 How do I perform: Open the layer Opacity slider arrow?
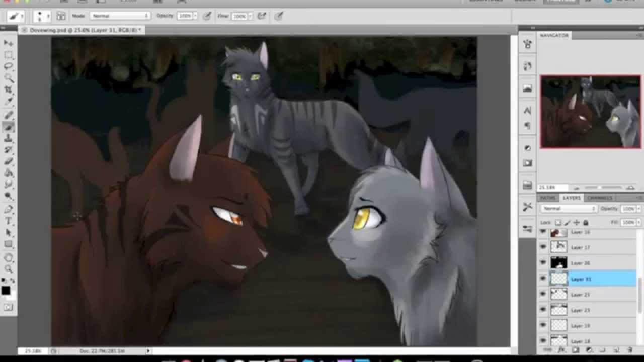[x=639, y=209]
